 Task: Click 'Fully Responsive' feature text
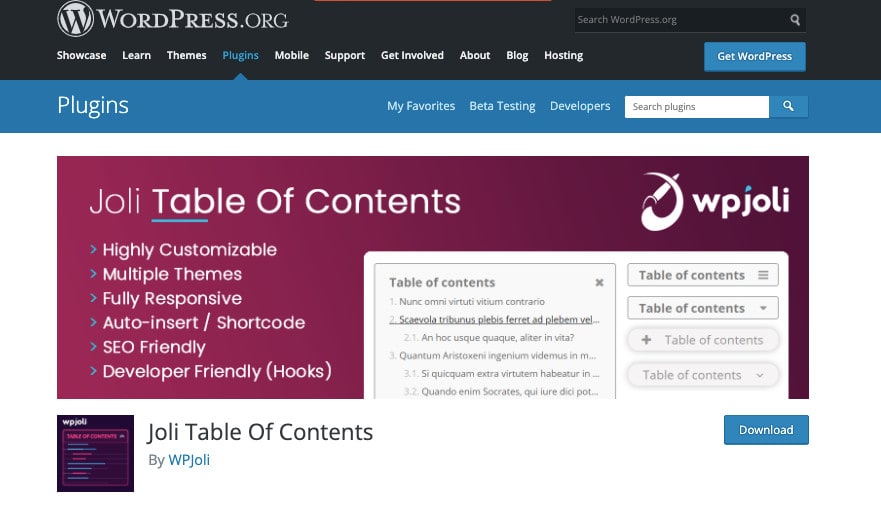[x=172, y=298]
